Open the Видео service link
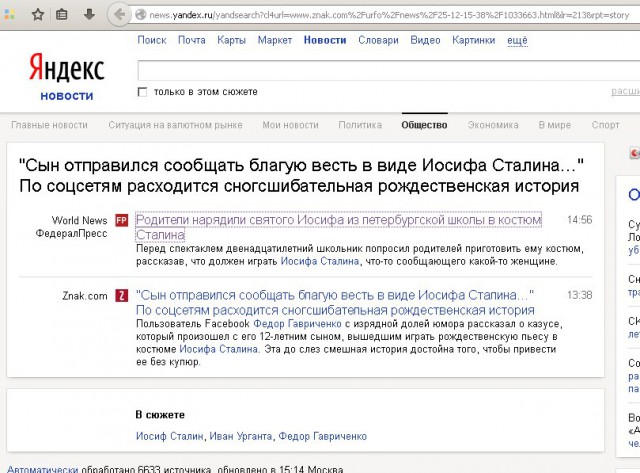Screen dimensions: 640x473 (x=425, y=40)
